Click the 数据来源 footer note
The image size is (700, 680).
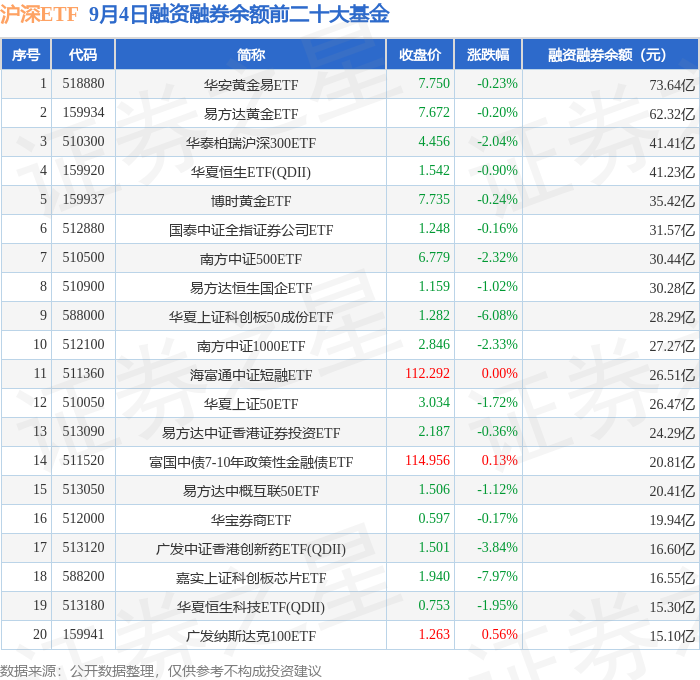pyautogui.click(x=161, y=671)
